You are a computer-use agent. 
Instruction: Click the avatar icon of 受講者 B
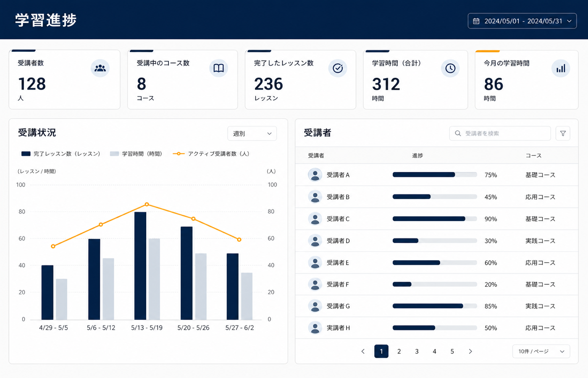pyautogui.click(x=315, y=197)
